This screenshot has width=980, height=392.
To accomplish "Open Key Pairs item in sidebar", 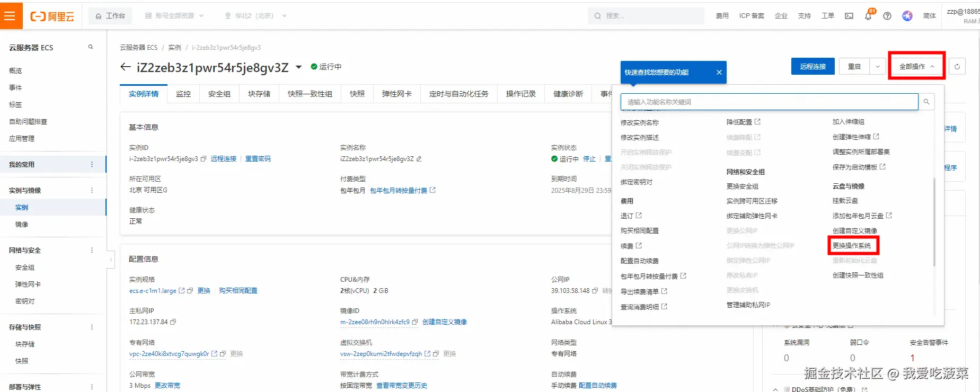I will [x=25, y=301].
